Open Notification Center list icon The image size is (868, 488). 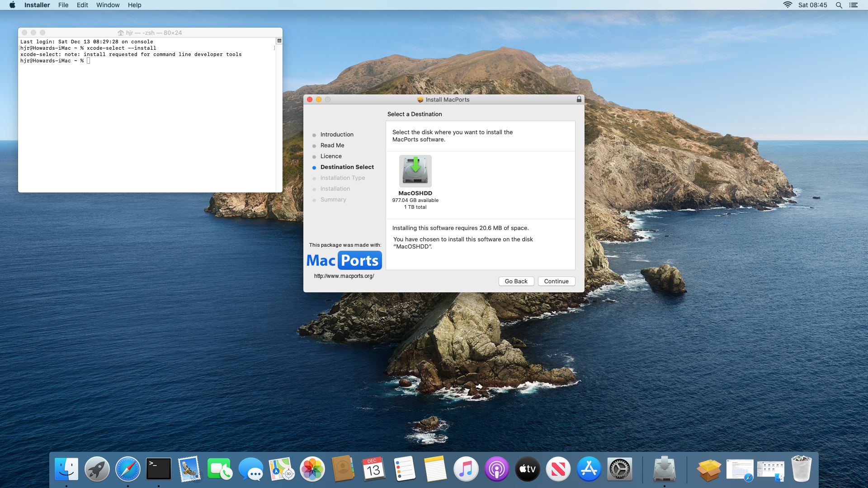853,5
